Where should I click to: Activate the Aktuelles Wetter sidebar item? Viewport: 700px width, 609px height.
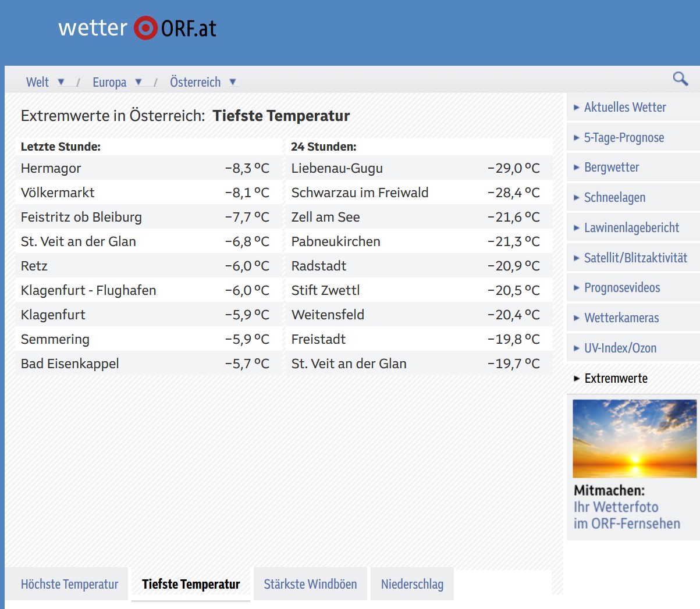coord(625,107)
